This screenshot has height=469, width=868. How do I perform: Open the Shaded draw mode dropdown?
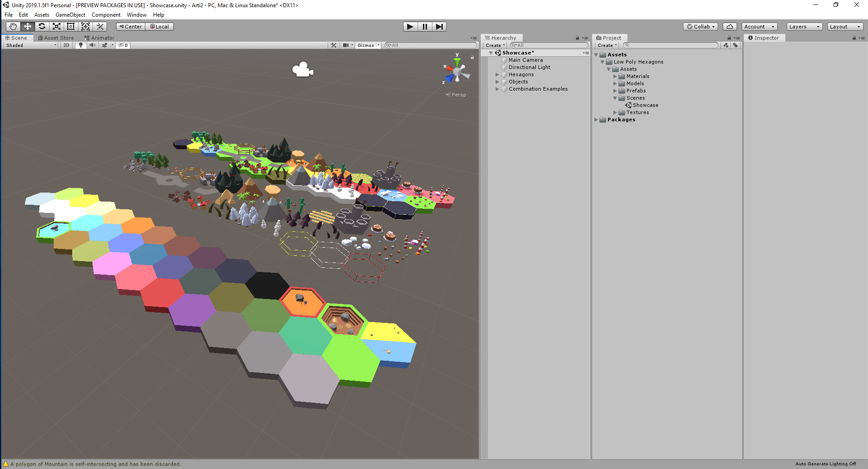(x=29, y=45)
